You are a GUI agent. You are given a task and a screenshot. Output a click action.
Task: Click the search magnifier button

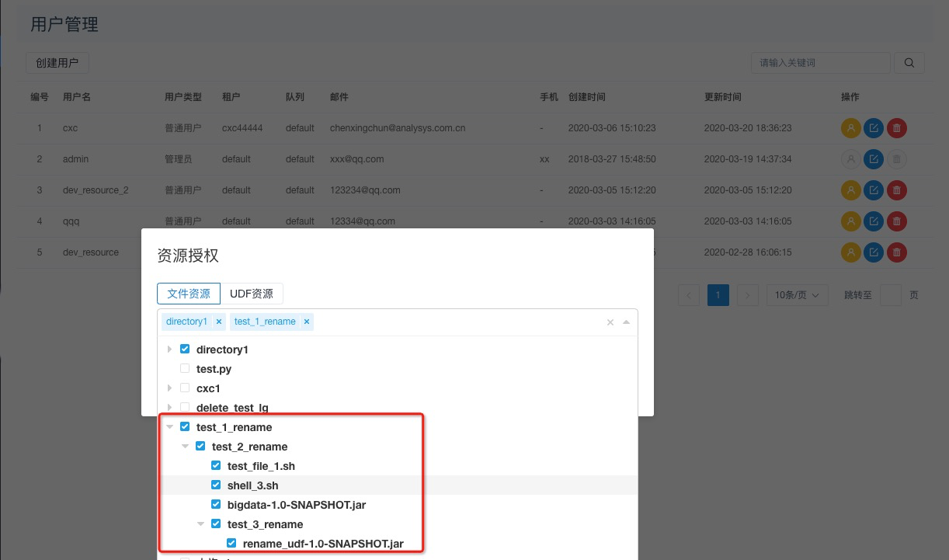click(x=909, y=63)
